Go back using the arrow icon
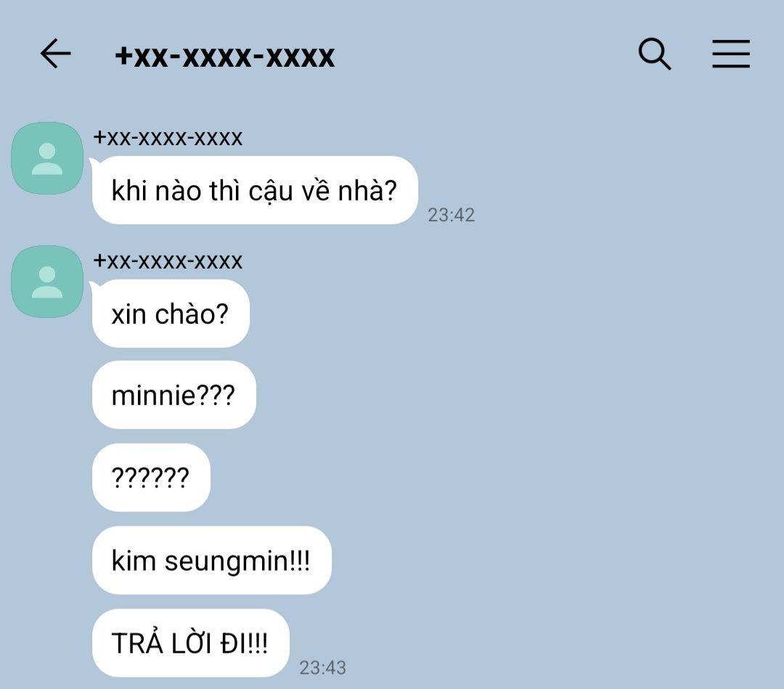This screenshot has width=784, height=689. 55,54
